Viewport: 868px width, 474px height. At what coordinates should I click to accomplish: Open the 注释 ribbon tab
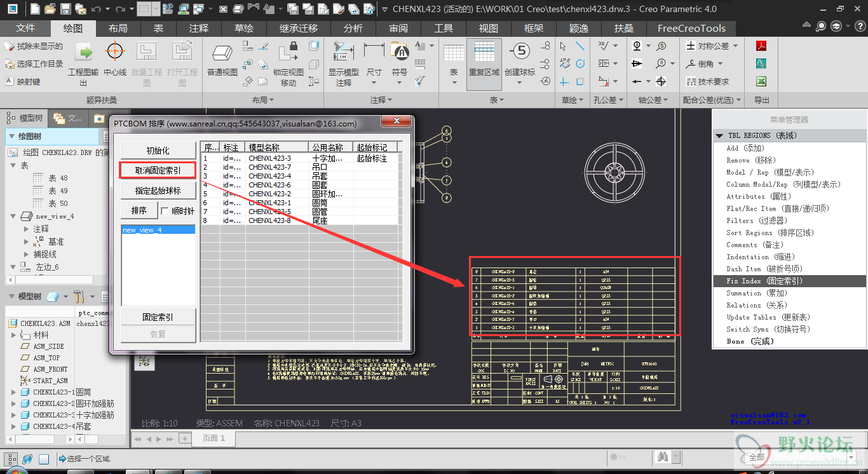coord(199,29)
